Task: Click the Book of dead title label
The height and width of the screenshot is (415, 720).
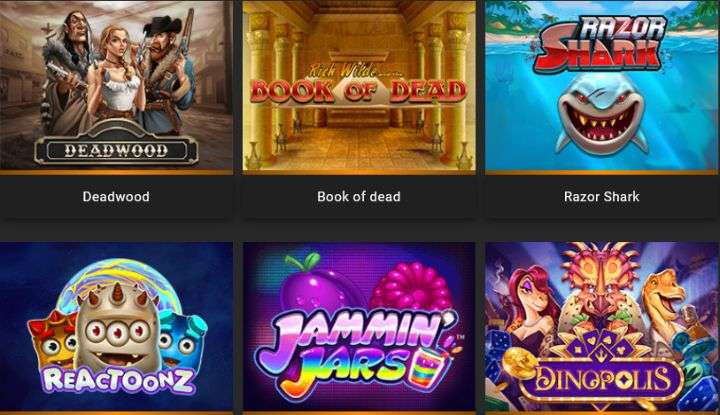Action: point(359,196)
